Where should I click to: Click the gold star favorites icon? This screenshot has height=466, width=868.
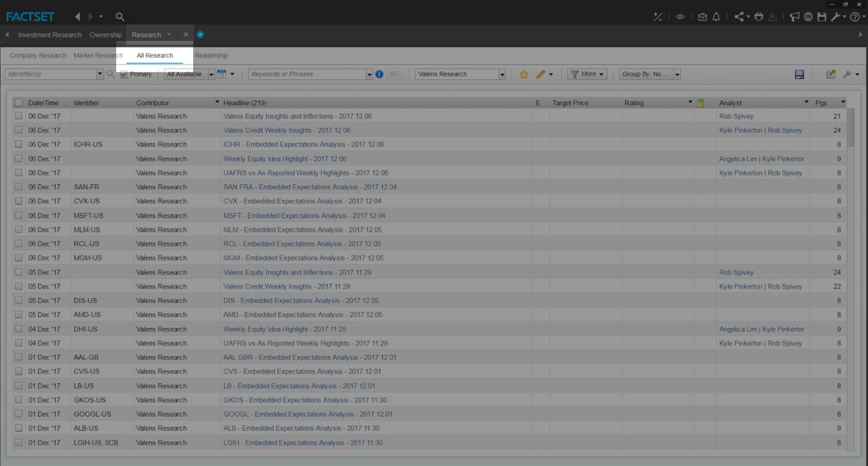pos(524,74)
